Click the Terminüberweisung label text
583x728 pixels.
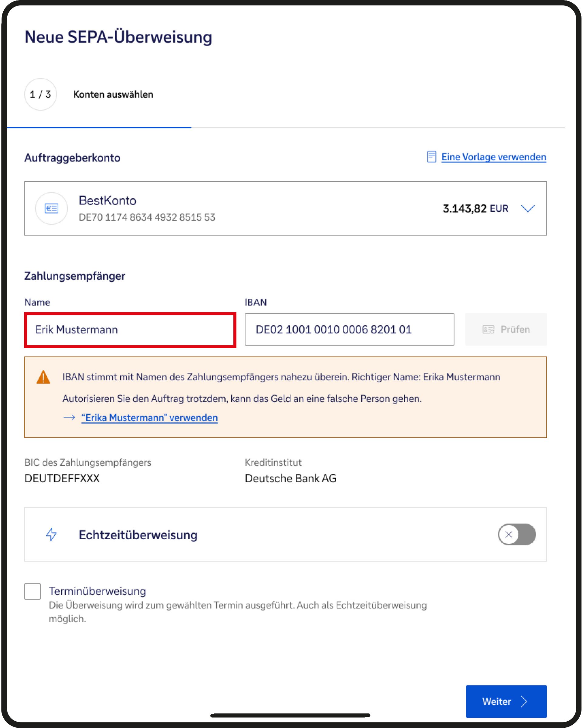pos(97,591)
